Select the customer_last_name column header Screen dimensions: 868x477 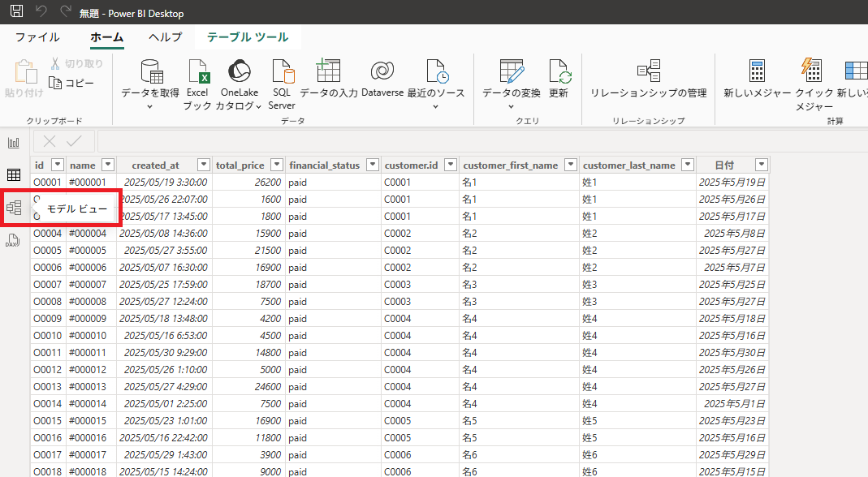628,165
